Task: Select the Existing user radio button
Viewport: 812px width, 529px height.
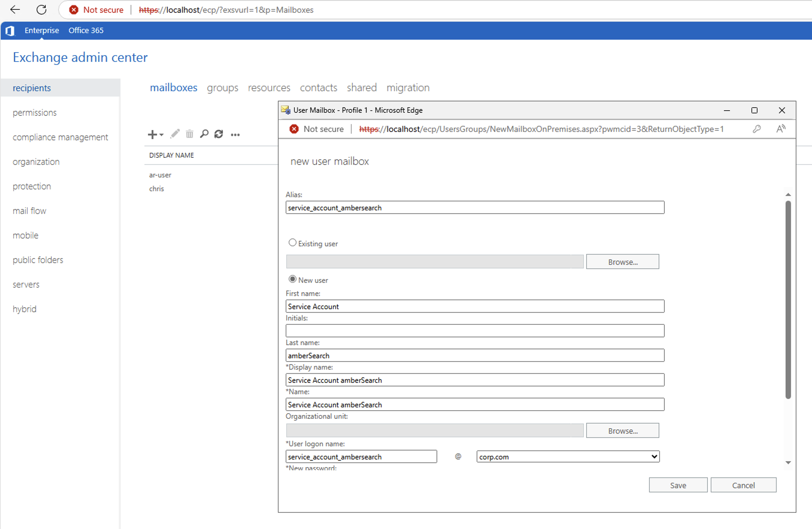Action: pyautogui.click(x=293, y=243)
